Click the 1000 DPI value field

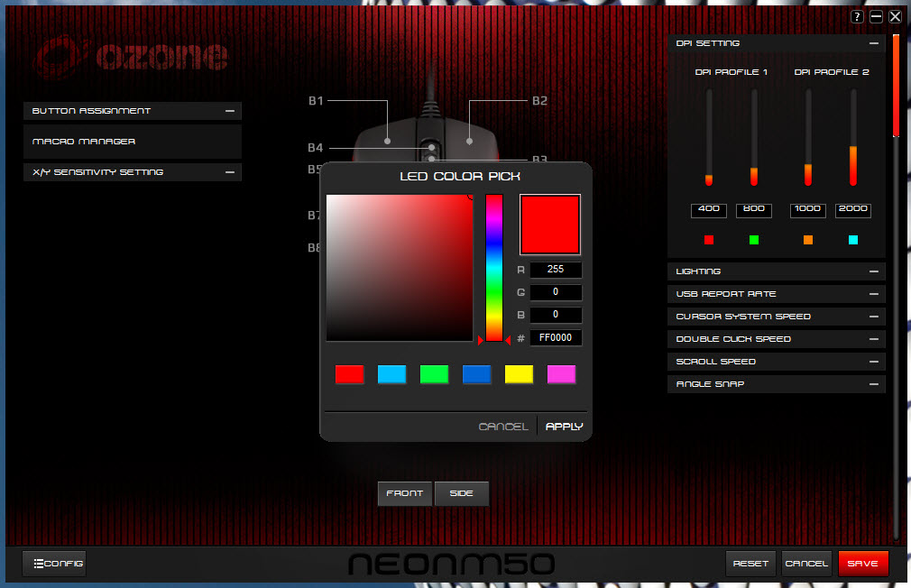[808, 209]
